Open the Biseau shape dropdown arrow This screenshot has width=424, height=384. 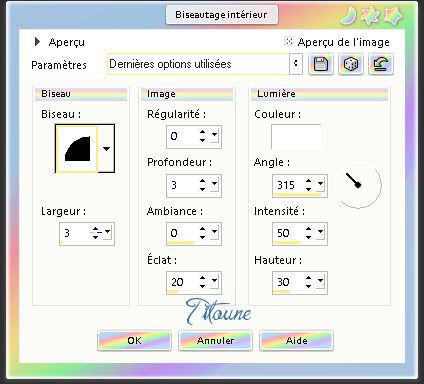click(x=106, y=149)
